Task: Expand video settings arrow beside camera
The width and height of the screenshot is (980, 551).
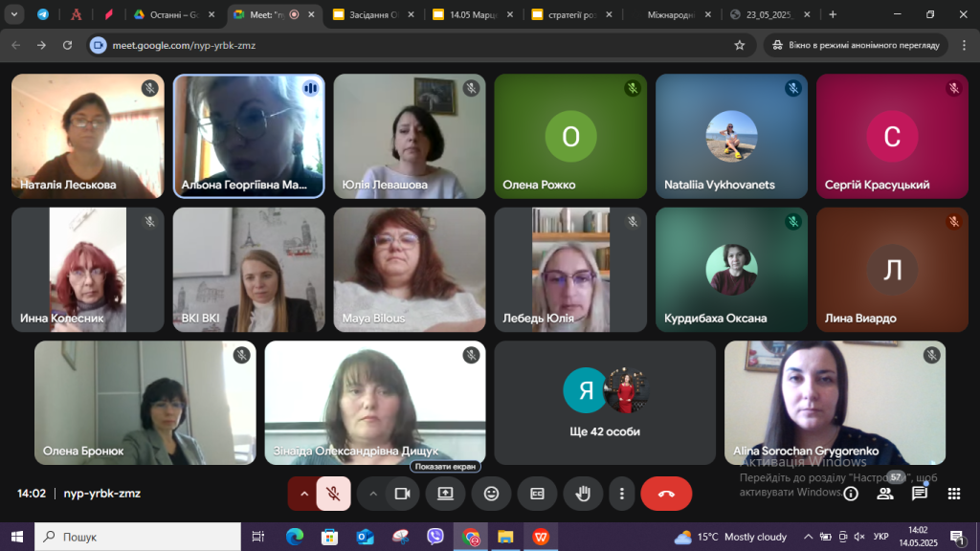Action: [x=373, y=494]
